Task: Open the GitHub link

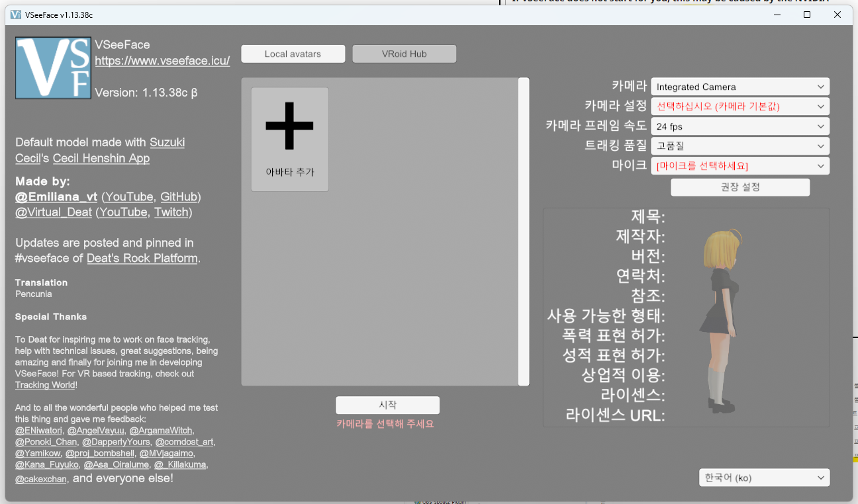Action: pos(179,197)
